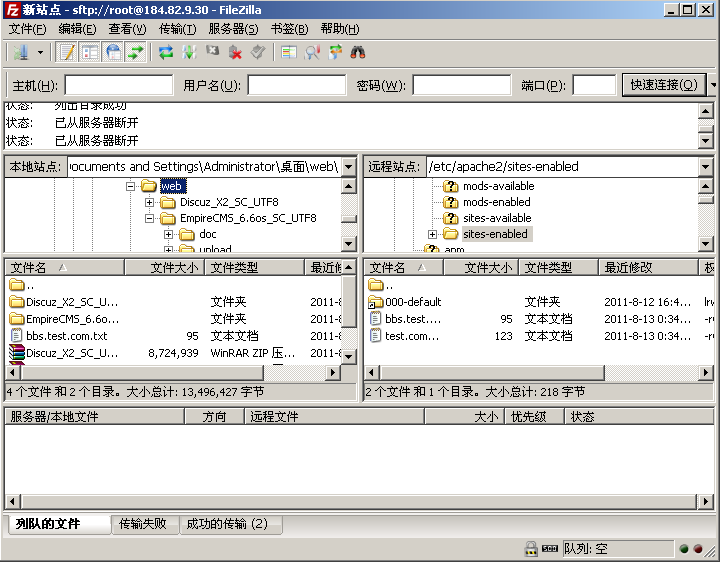Open the 文件(F) menu
Image resolution: width=720 pixels, height=562 pixels.
pyautogui.click(x=28, y=29)
